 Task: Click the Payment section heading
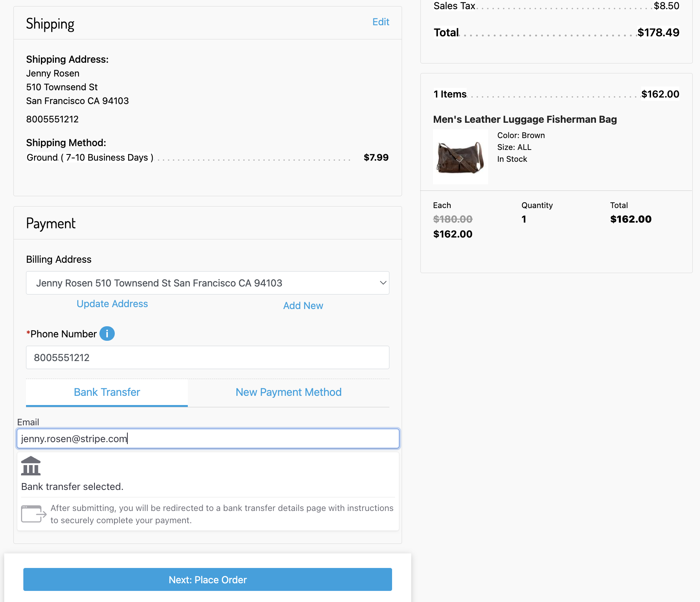[x=51, y=223]
